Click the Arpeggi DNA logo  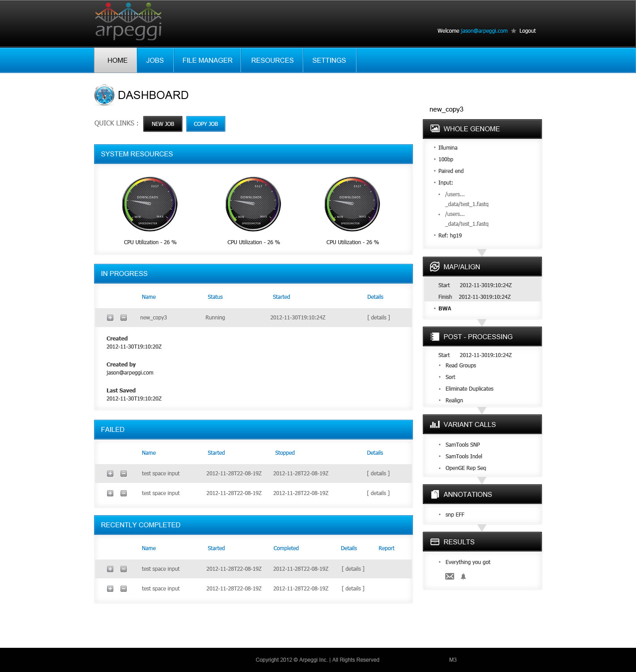tap(129, 22)
